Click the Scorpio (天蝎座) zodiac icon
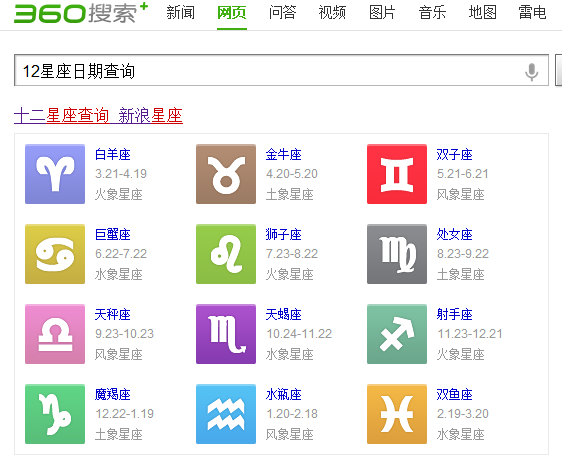562x473 pixels. coord(226,334)
